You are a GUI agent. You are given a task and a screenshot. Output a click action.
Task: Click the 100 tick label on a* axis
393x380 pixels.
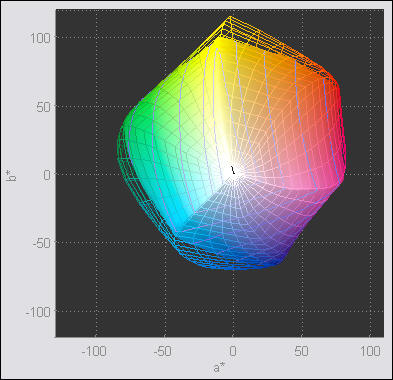[x=370, y=351]
